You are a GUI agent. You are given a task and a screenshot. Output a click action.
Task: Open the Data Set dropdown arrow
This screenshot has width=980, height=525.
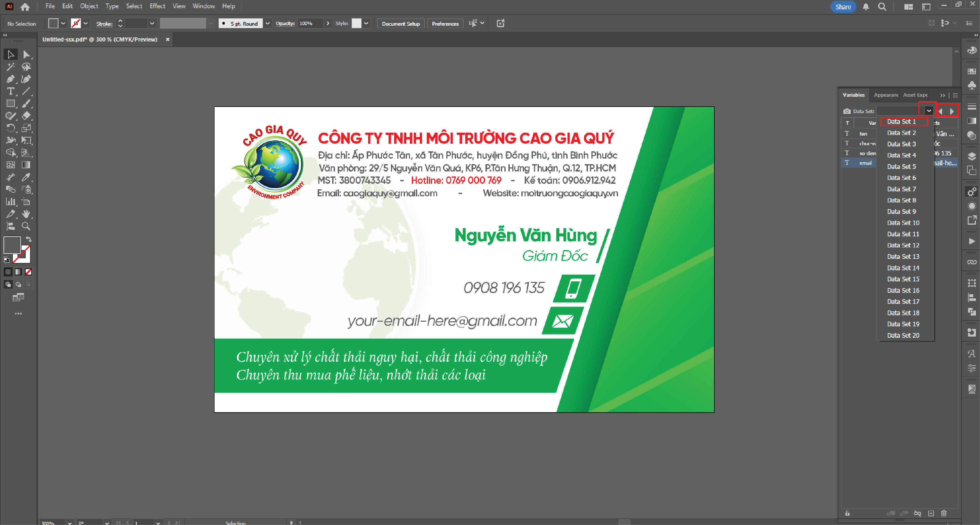pyautogui.click(x=929, y=111)
